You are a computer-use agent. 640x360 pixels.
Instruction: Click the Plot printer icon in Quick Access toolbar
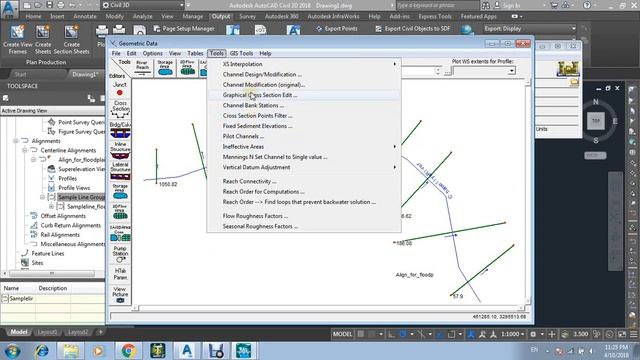[x=61, y=5]
